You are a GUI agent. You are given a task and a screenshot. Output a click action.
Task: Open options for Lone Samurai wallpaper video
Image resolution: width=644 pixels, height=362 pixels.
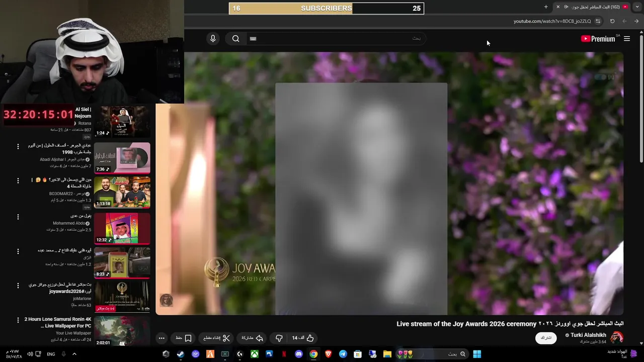tap(18, 320)
